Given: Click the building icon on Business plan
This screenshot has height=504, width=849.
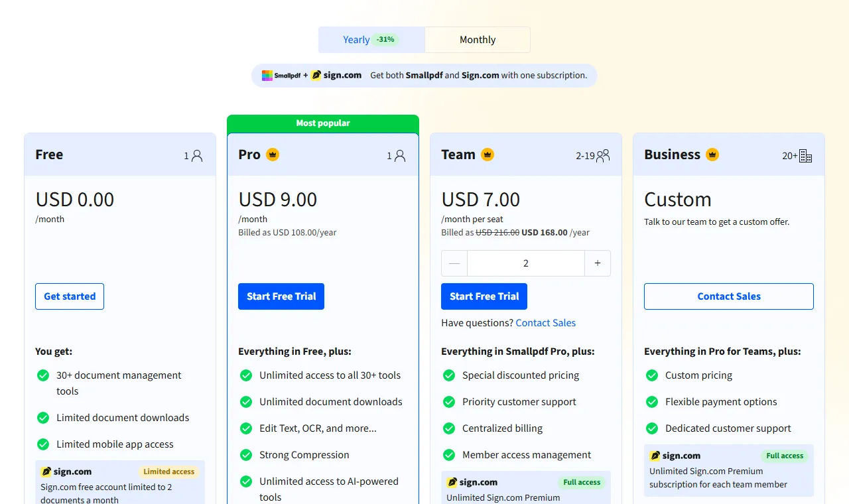Looking at the screenshot, I should coord(806,156).
